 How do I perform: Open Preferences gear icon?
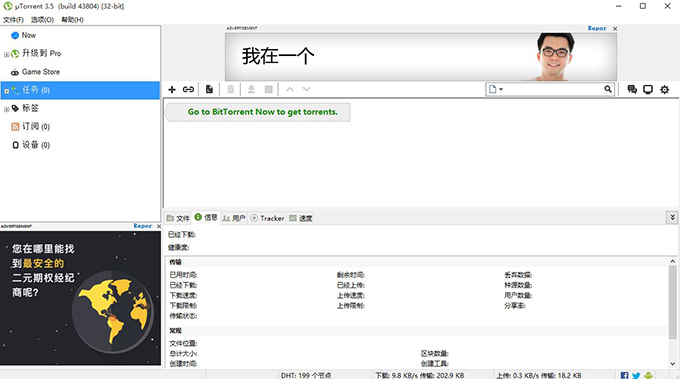tap(664, 89)
